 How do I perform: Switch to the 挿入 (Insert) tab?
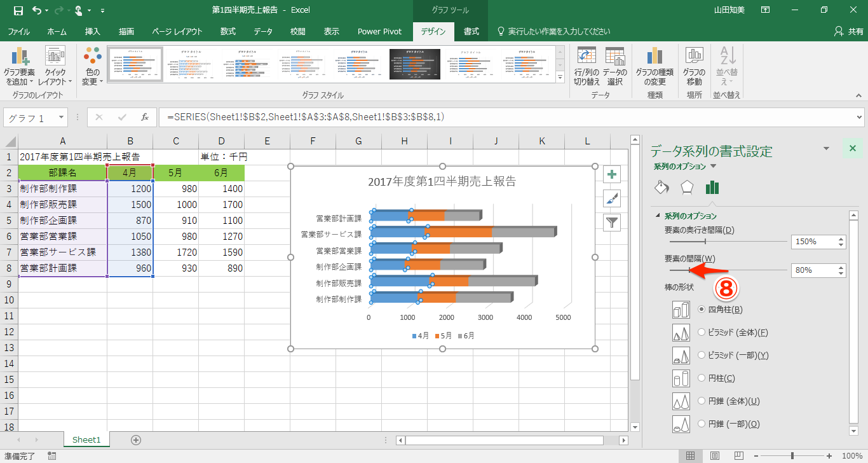click(x=93, y=31)
